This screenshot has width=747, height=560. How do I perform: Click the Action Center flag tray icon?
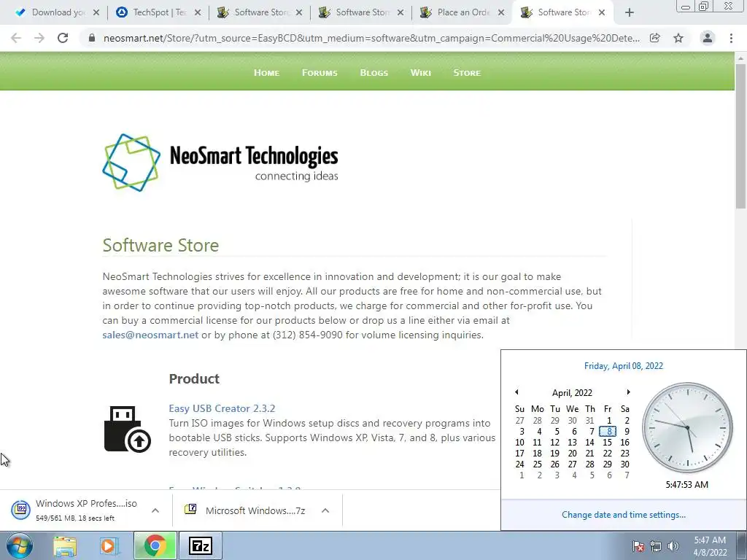(x=638, y=546)
